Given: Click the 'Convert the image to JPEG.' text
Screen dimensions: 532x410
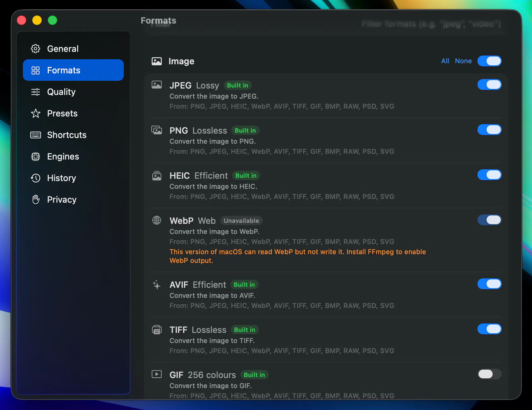Looking at the screenshot, I should (x=214, y=96).
